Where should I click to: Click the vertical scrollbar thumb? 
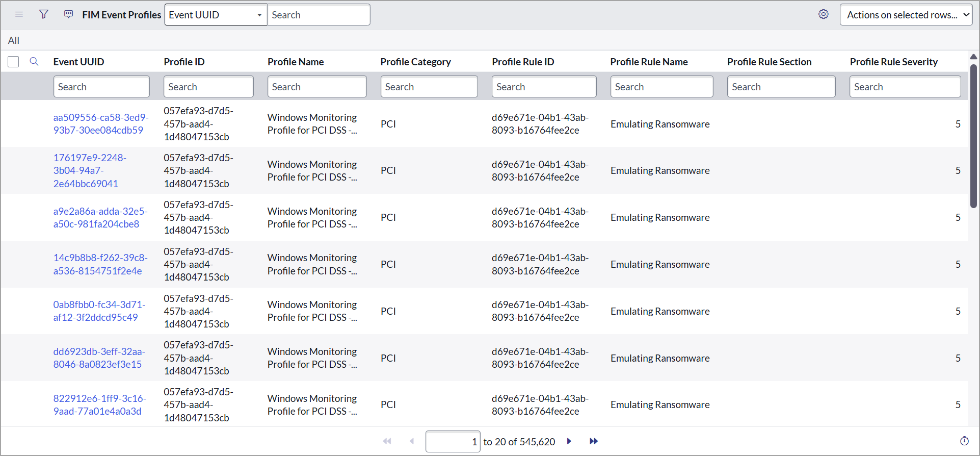pyautogui.click(x=973, y=135)
